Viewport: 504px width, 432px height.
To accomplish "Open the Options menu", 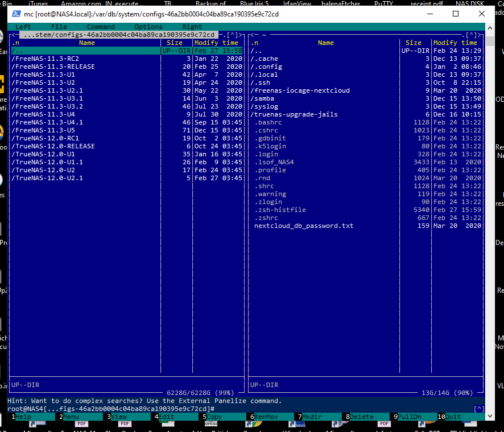I will pos(148,27).
